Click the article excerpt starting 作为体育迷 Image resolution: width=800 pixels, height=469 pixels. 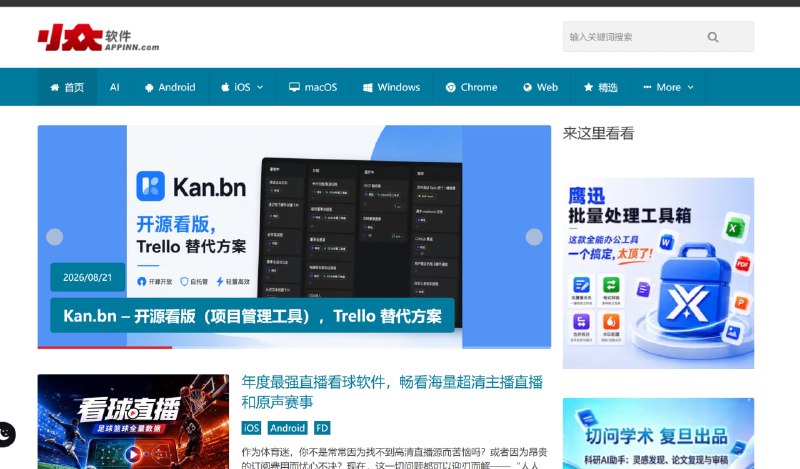394,458
